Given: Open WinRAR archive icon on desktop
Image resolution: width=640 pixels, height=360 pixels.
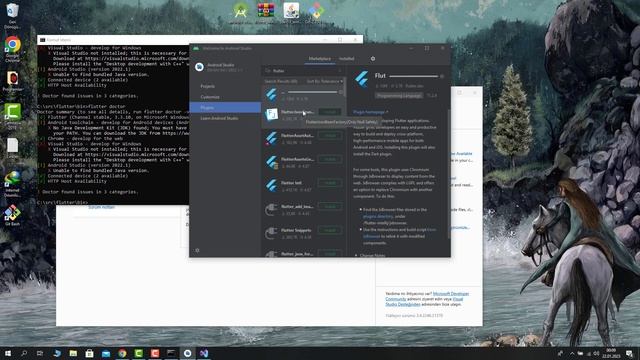Looking at the screenshot, I should point(266,11).
